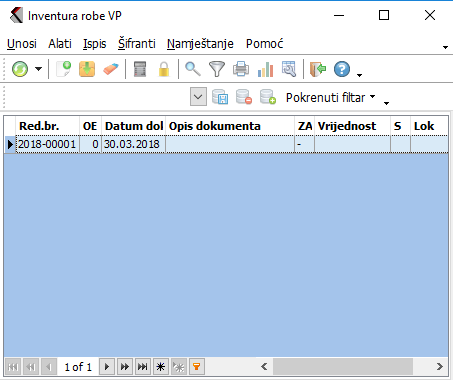Image resolution: width=453 pixels, height=380 pixels.
Task: Click the yellow padlock icon
Action: (164, 69)
